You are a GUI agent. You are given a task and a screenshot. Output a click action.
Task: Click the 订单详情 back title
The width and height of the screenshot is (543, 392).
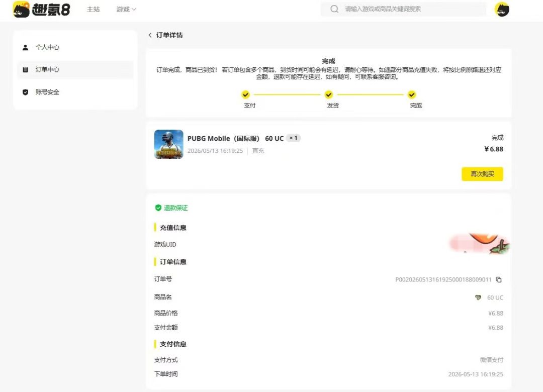[169, 35]
